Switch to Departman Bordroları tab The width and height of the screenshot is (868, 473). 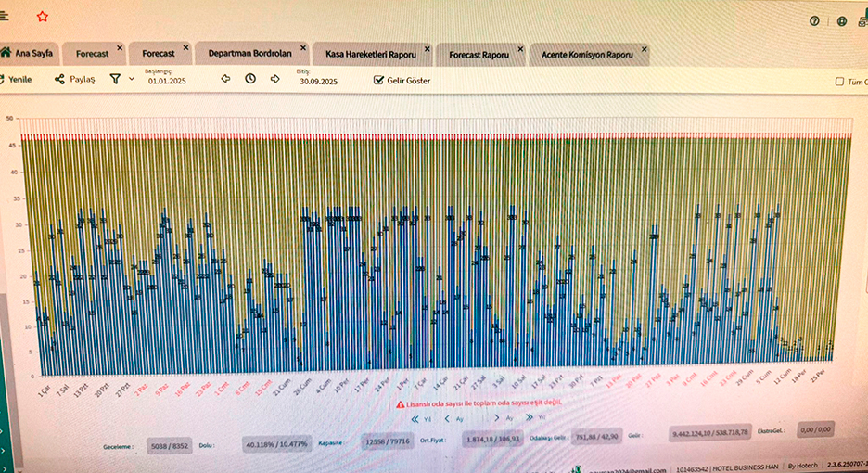coord(249,54)
